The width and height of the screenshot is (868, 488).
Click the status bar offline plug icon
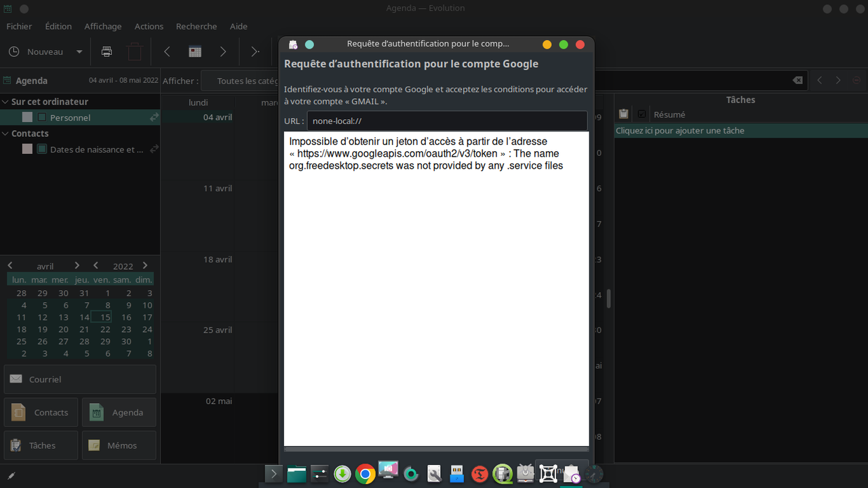tap(11, 476)
